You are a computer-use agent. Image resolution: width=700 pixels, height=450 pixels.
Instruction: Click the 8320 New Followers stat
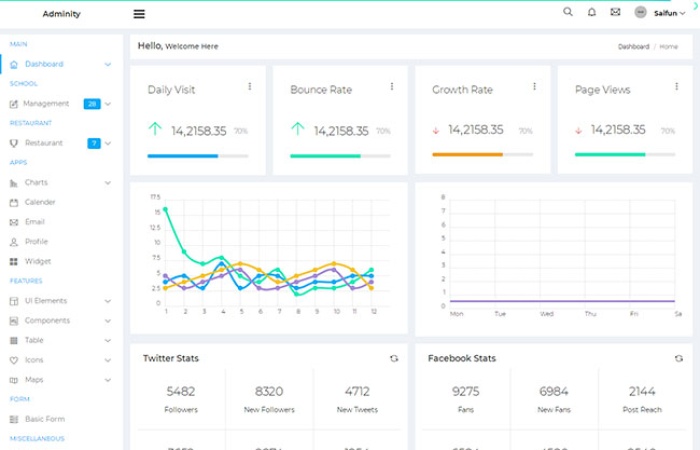coord(269,399)
